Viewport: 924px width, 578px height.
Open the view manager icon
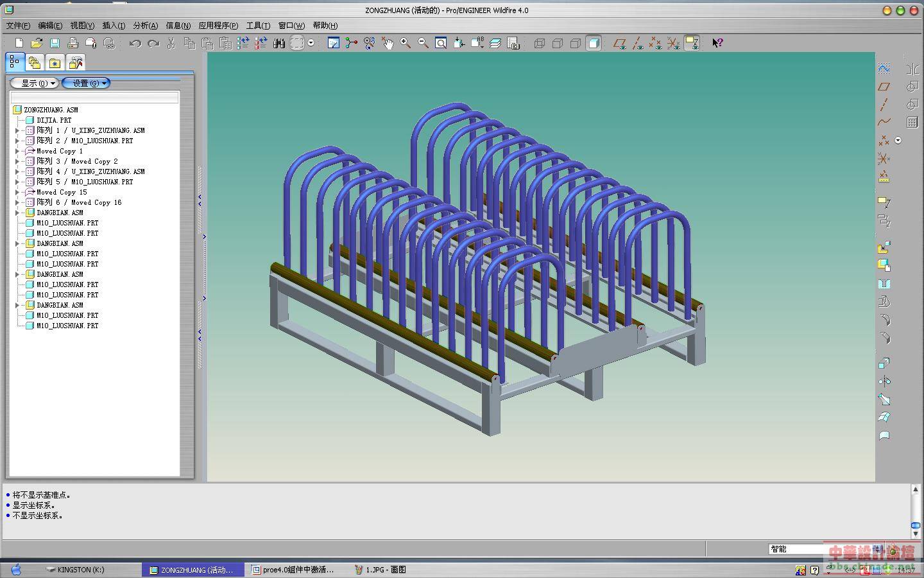tap(513, 43)
